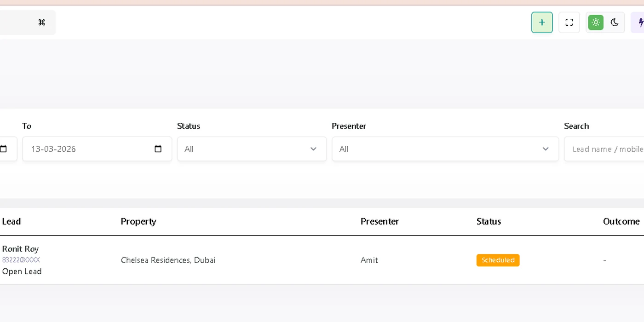Open the calendar picker in the To date field
The image size is (644, 322).
click(158, 149)
